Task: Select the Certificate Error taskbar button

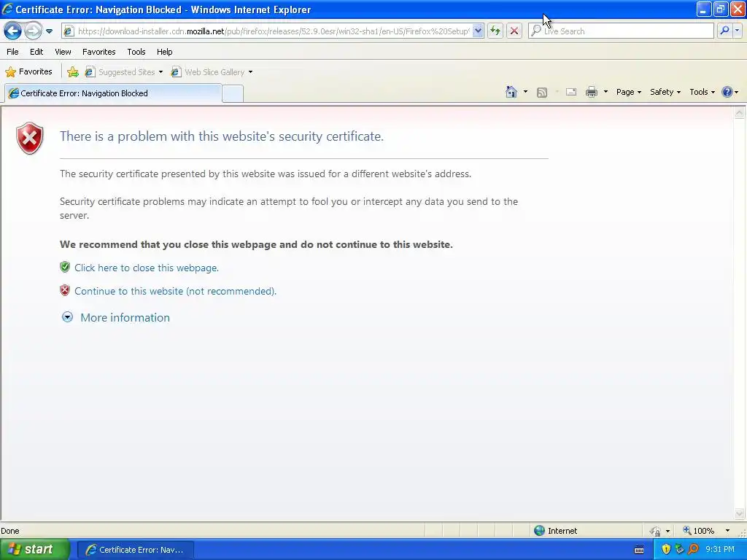Action: click(x=135, y=550)
